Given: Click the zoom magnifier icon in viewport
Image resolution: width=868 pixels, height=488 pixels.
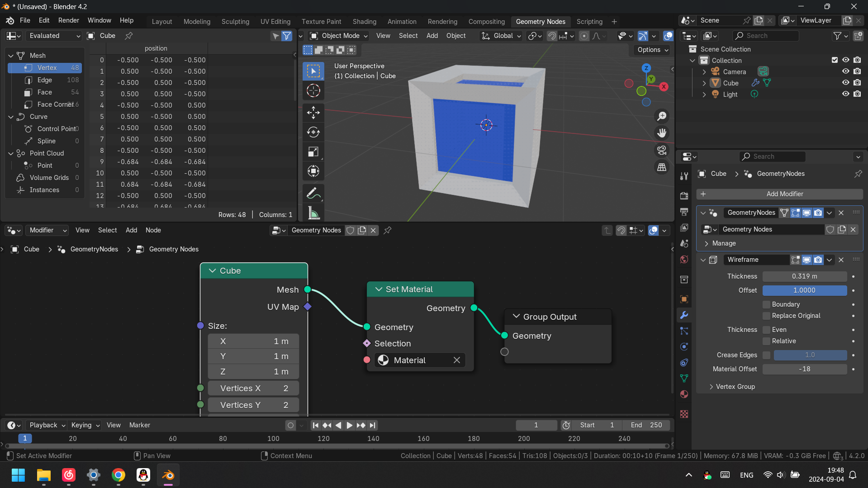Looking at the screenshot, I should pyautogui.click(x=662, y=116).
